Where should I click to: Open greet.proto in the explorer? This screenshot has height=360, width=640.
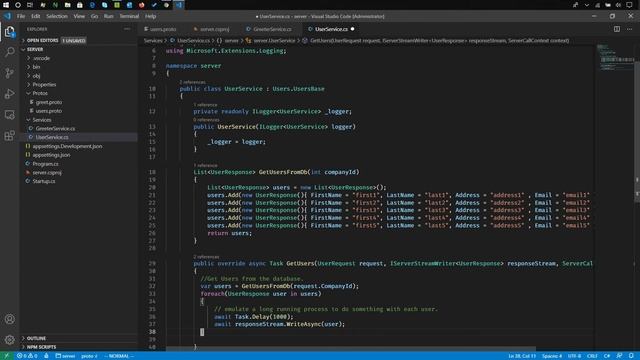[49, 102]
